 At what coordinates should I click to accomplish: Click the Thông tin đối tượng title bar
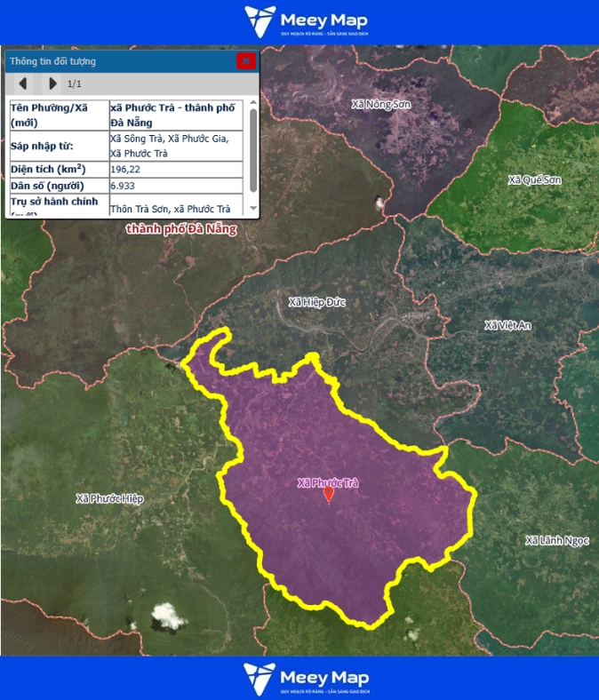pyautogui.click(x=116, y=61)
